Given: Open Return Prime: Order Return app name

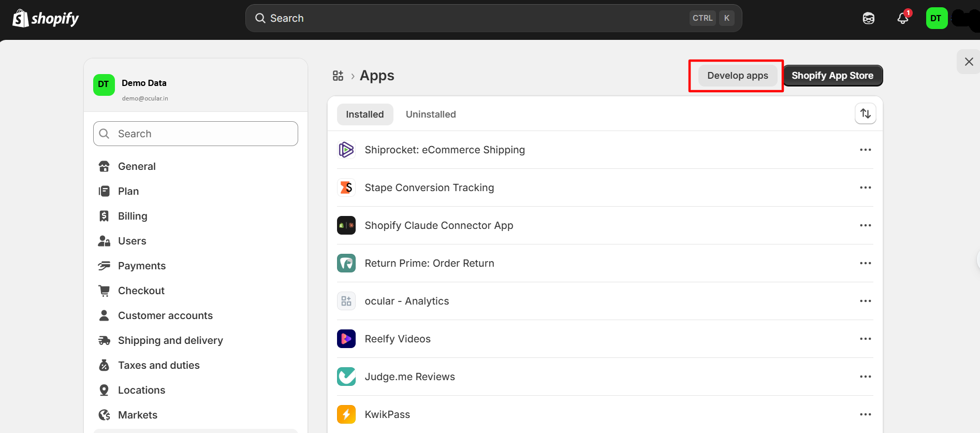Looking at the screenshot, I should click(x=429, y=263).
